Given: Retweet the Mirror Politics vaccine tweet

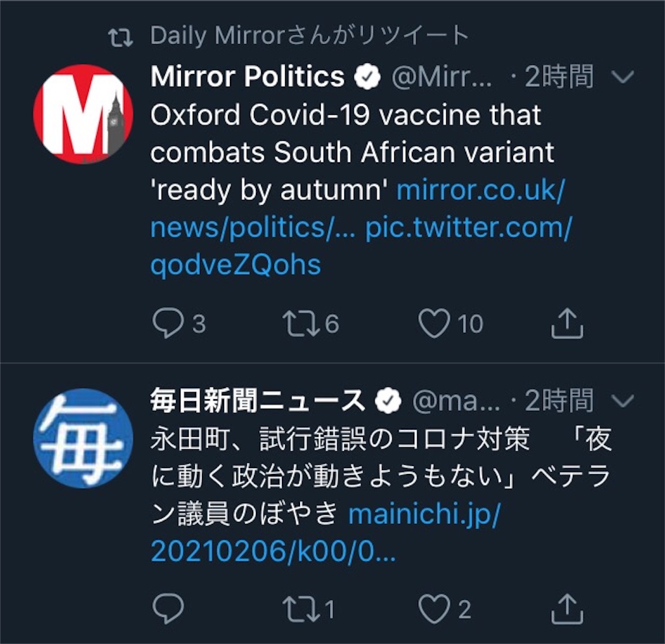Looking at the screenshot, I should (x=299, y=323).
